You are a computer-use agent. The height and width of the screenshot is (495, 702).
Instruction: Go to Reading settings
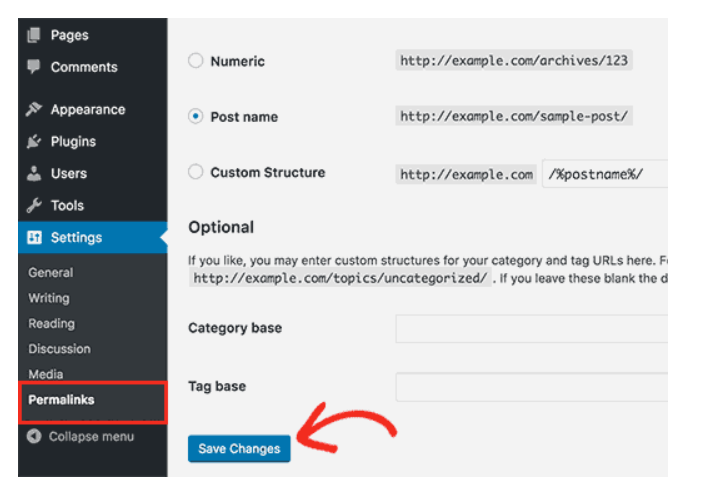[x=51, y=323]
